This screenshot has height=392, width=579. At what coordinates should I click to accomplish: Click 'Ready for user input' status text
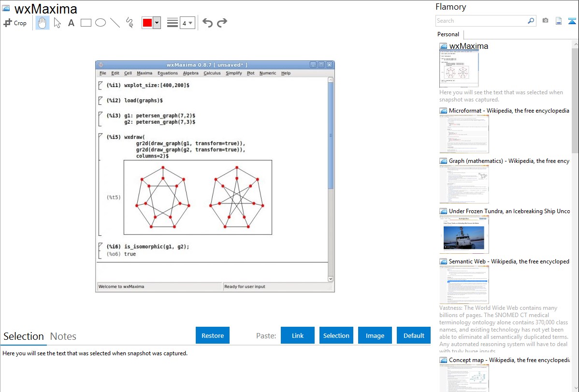click(245, 287)
